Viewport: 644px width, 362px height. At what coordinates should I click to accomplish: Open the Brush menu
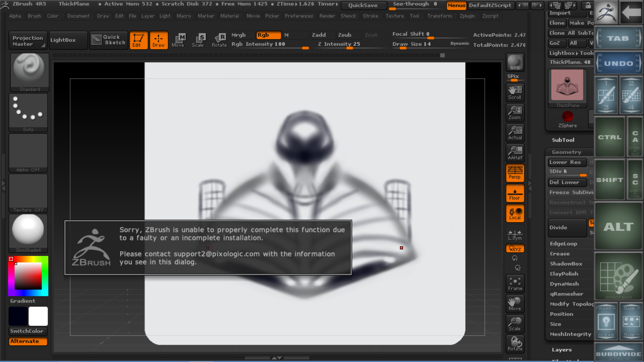(x=34, y=16)
